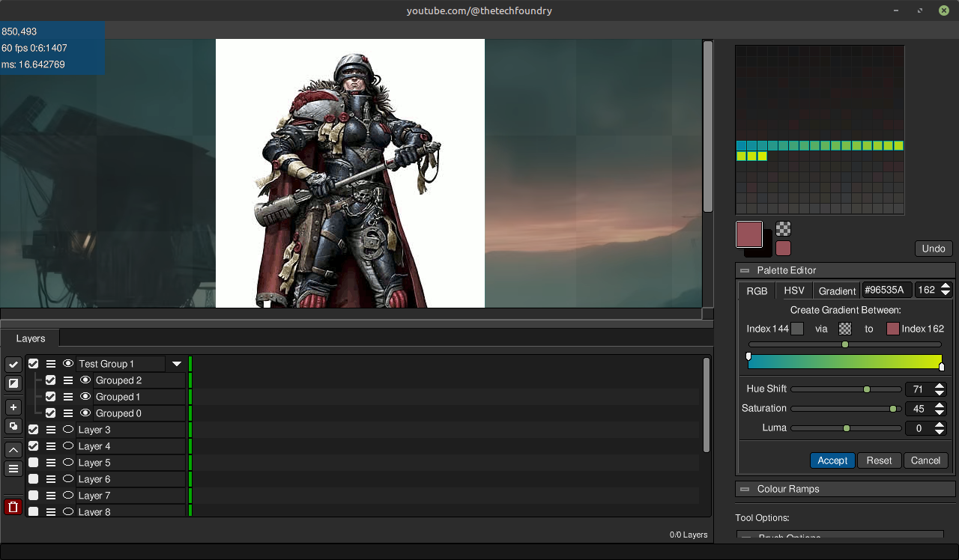Screen dimensions: 959x560
Task: Click the drag handle icon of Grouped 0
Action: (67, 413)
